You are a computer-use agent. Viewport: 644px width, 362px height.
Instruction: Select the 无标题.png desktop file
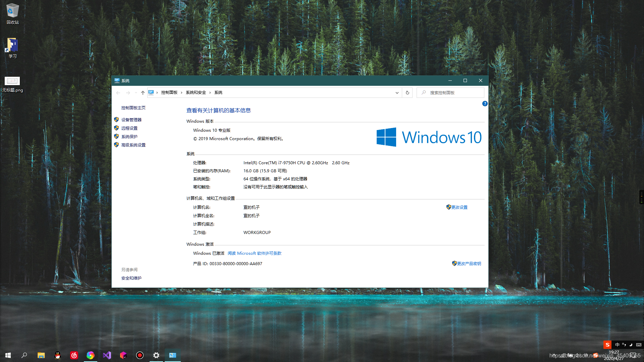point(12,84)
